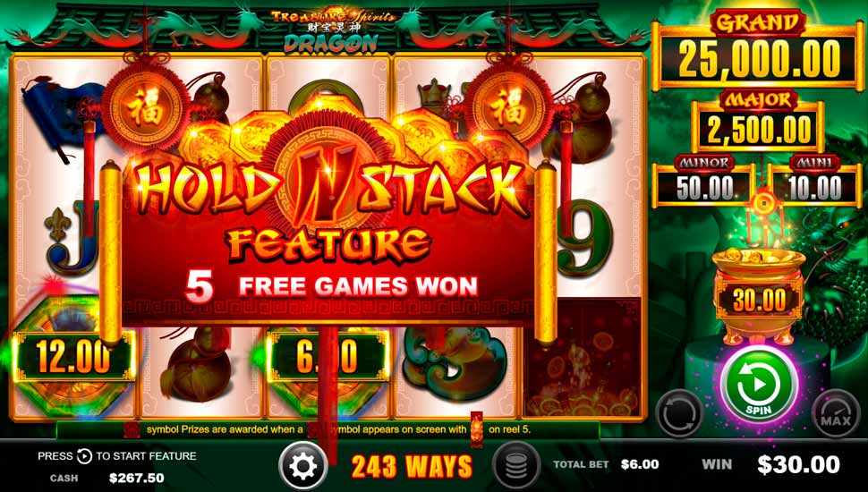
Task: Click the 6.00 coin prize symbol
Action: pos(328,357)
